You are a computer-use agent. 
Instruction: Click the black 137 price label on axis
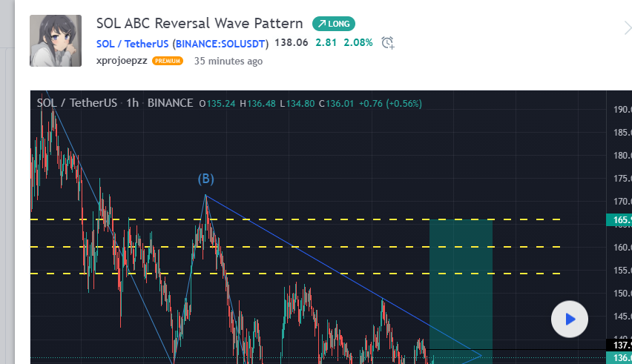pos(619,345)
